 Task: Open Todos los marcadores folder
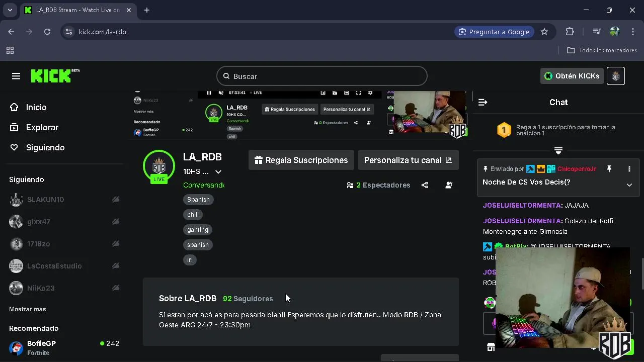pos(602,50)
